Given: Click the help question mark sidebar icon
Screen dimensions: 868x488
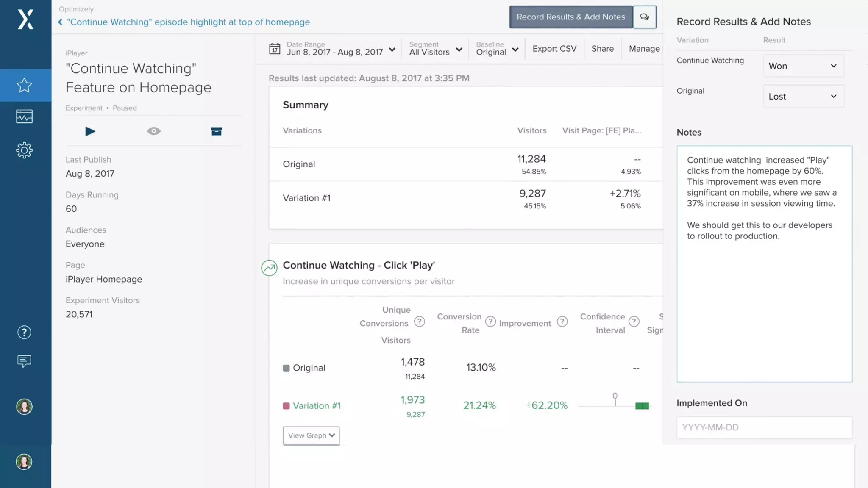Looking at the screenshot, I should point(24,333).
